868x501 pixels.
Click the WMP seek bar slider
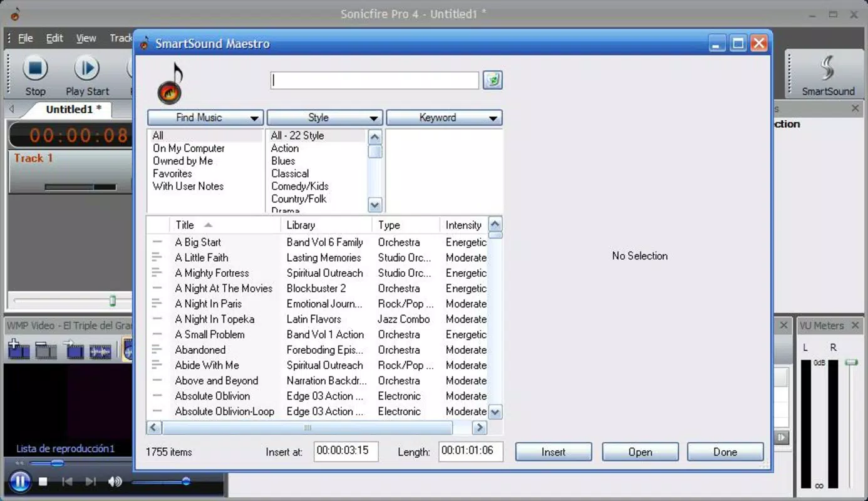(57, 463)
